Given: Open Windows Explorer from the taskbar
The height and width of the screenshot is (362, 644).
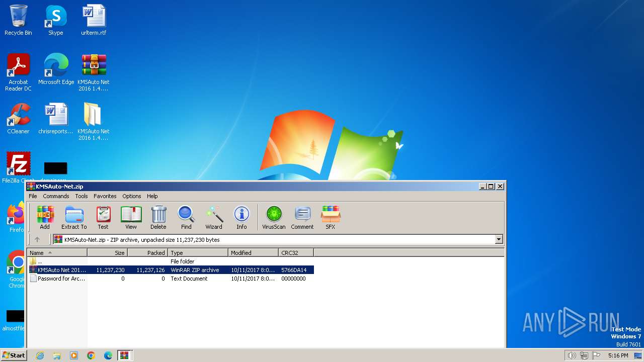Looking at the screenshot, I should (x=57, y=355).
